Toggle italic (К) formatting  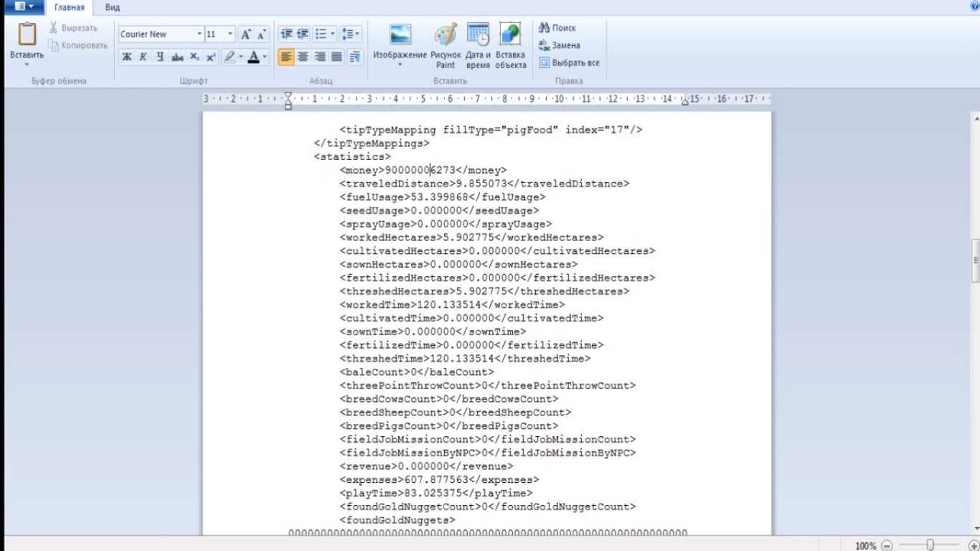click(x=143, y=57)
